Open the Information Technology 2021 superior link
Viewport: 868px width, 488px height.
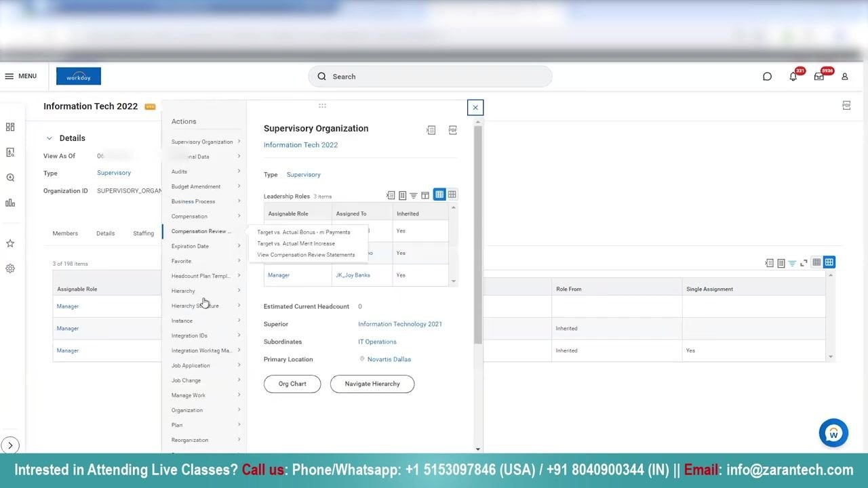400,324
